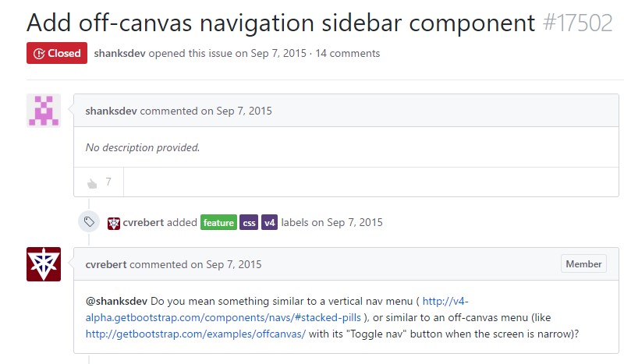
Task: Click the label tag timeline icon
Action: tap(90, 222)
